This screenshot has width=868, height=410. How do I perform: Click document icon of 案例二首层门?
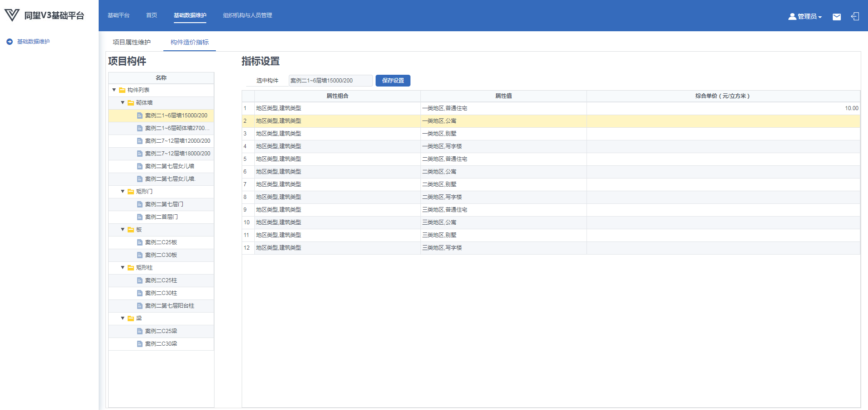pyautogui.click(x=140, y=217)
